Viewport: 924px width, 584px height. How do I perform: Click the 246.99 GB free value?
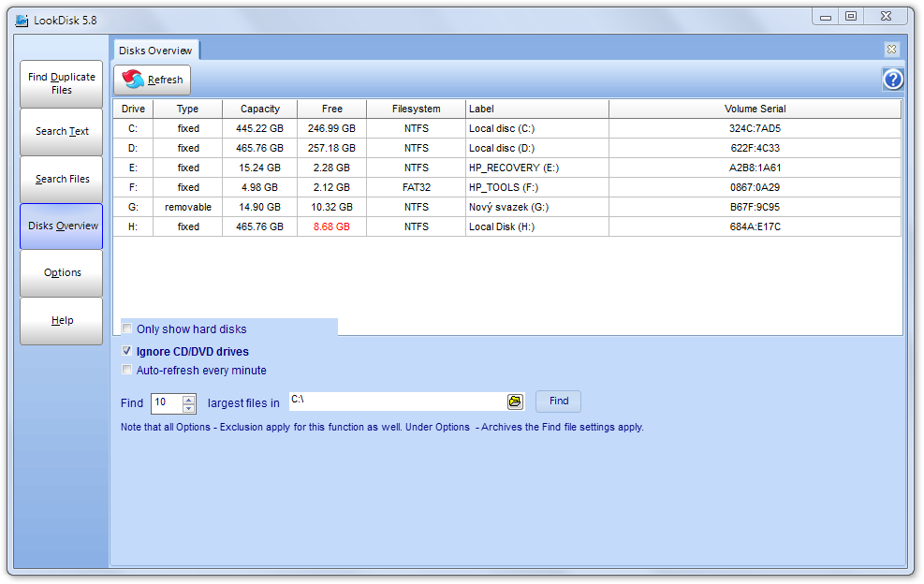(x=331, y=128)
